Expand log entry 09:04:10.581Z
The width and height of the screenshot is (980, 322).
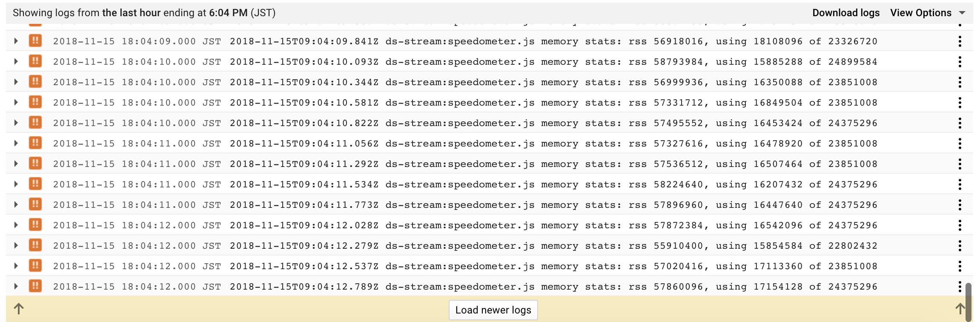[16, 102]
